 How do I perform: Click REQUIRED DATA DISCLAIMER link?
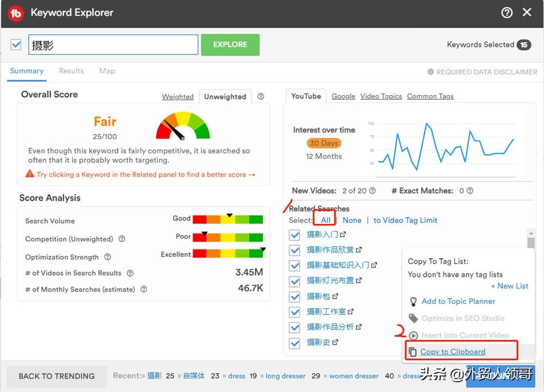(x=486, y=72)
